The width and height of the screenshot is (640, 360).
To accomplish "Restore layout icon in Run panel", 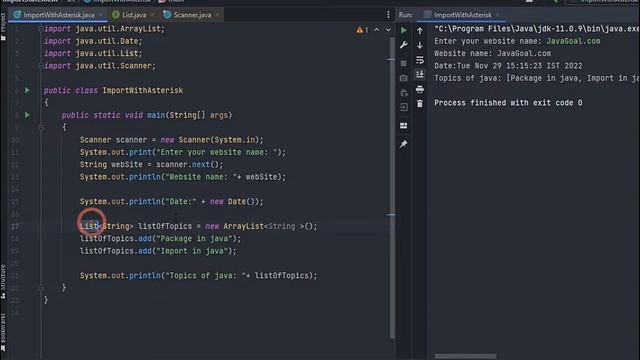I will (403, 126).
